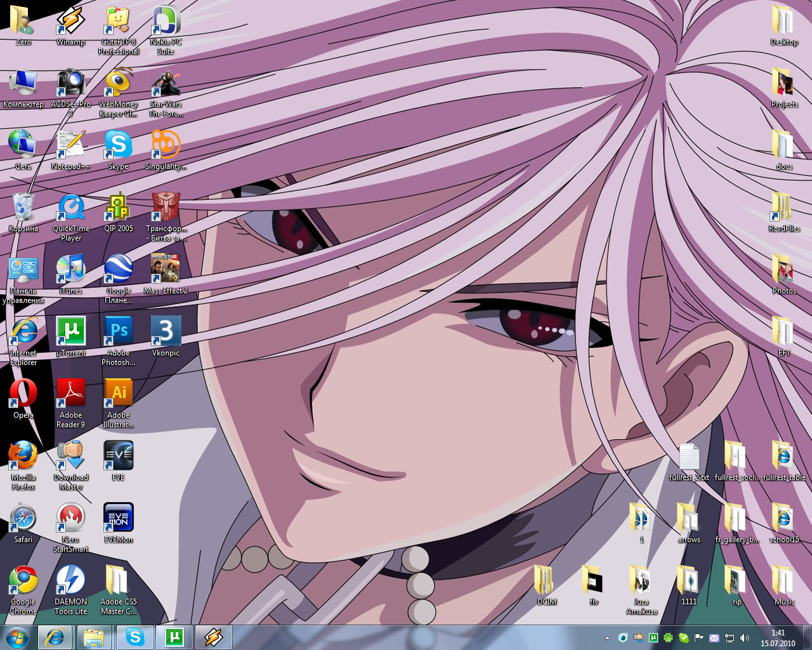Select the Safari desktop icon
The image size is (812, 650).
click(23, 523)
